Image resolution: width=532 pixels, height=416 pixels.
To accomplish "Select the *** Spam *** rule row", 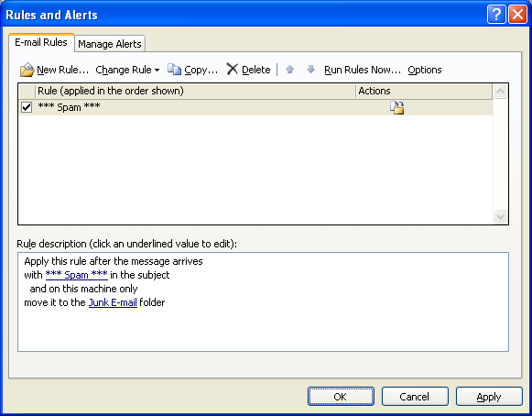I will click(255, 107).
